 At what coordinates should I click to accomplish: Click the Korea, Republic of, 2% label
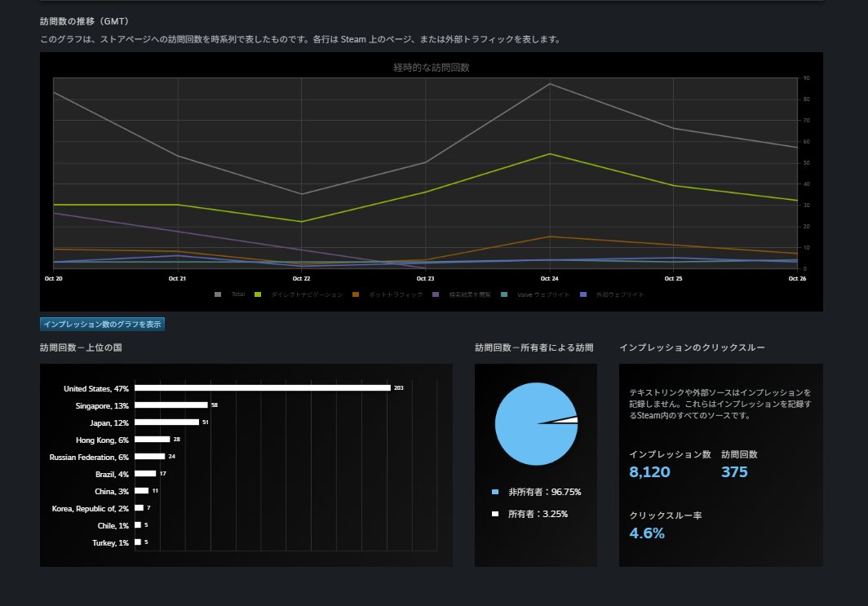[x=91, y=509]
